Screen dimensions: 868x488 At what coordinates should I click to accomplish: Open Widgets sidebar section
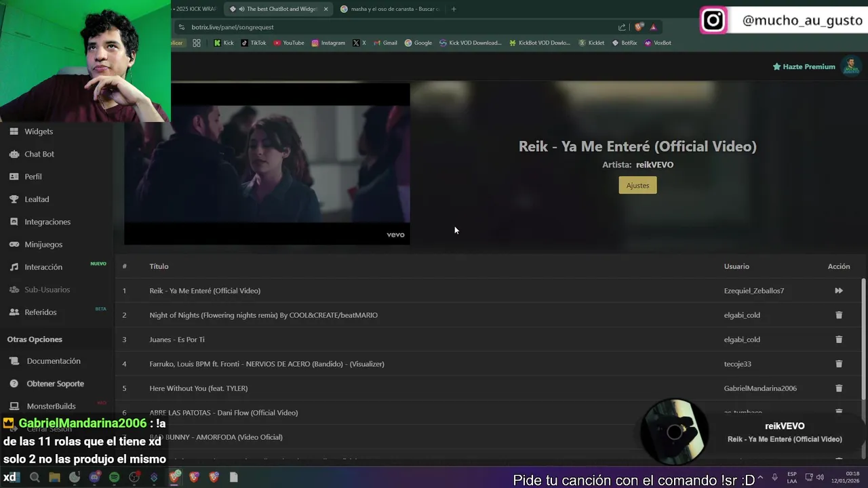(x=39, y=131)
